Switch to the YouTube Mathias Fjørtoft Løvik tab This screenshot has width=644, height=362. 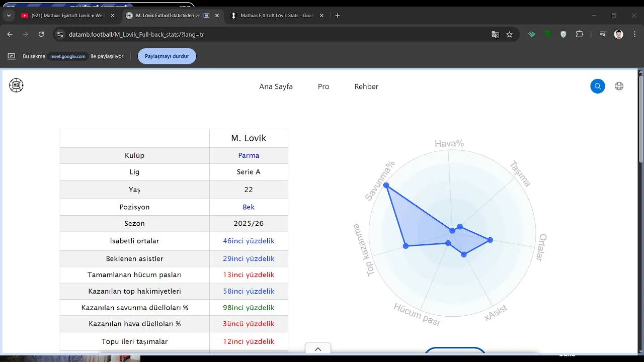point(68,16)
